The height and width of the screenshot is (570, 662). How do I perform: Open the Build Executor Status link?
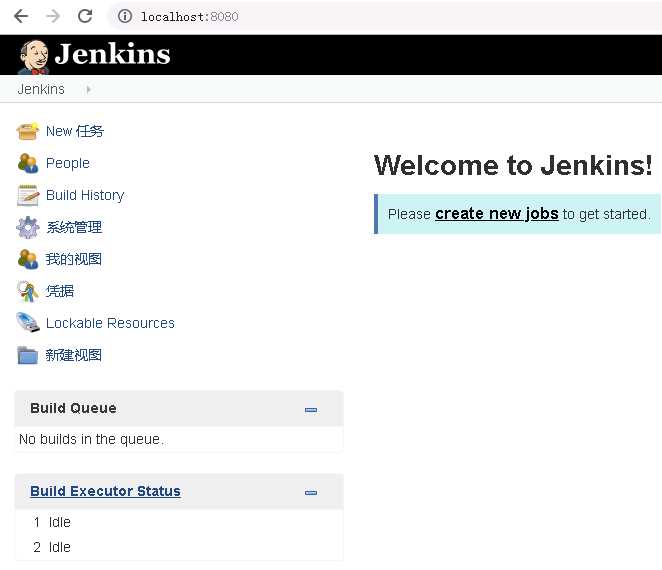[106, 491]
